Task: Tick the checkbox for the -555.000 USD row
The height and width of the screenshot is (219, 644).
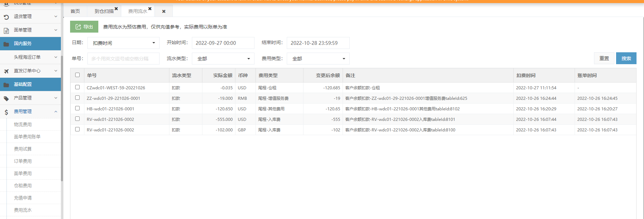Action: [x=77, y=119]
